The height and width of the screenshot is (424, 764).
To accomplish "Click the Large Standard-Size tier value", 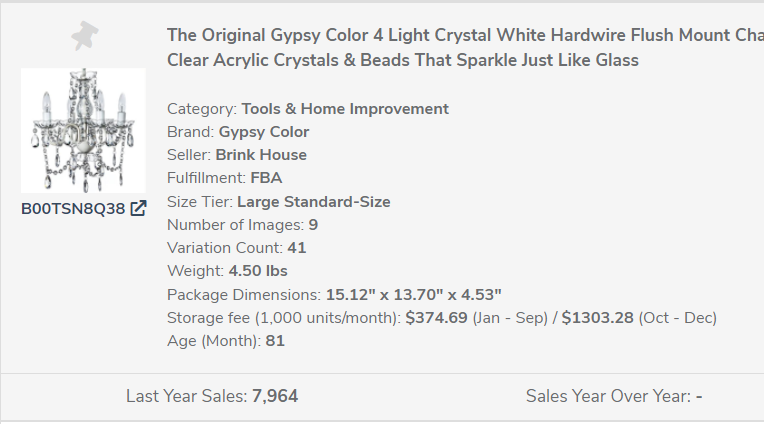I will click(x=314, y=202).
